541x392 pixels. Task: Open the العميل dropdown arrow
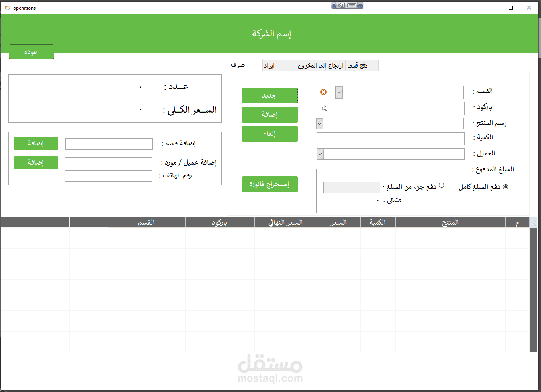(320, 154)
